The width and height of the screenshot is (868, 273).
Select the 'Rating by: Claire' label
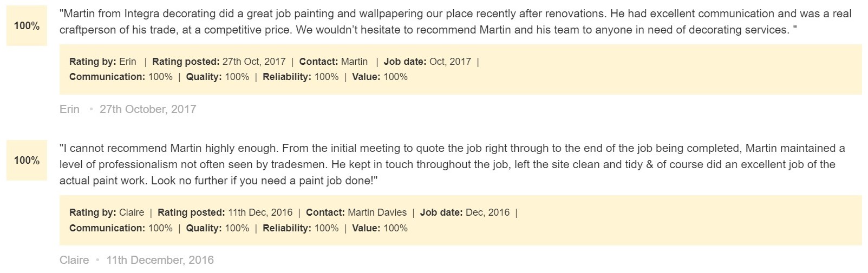point(107,212)
